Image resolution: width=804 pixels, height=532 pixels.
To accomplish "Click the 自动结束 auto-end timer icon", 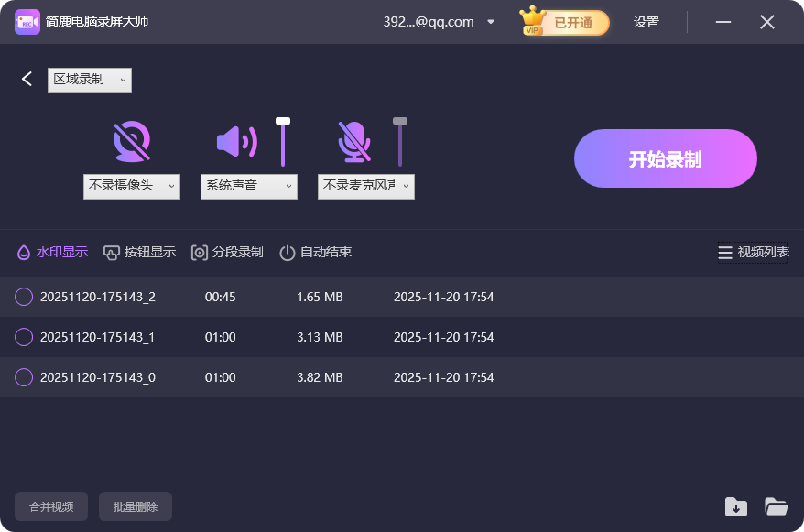I will click(288, 252).
